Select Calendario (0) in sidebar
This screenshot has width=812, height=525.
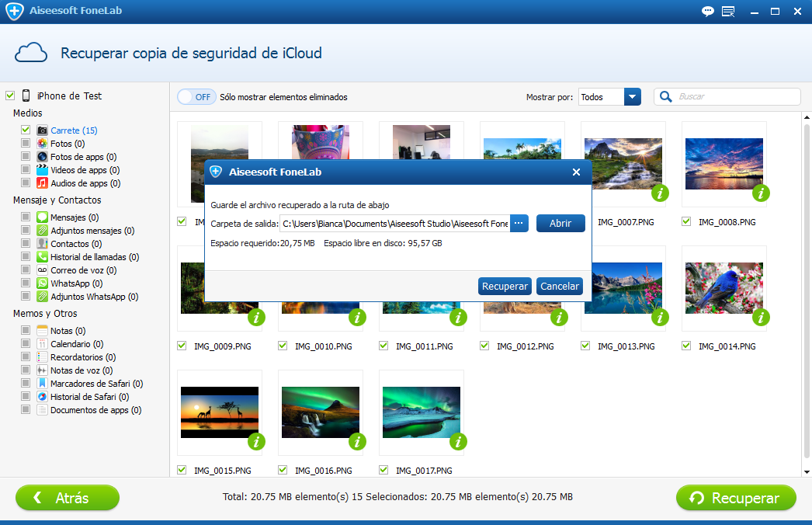[x=77, y=344]
